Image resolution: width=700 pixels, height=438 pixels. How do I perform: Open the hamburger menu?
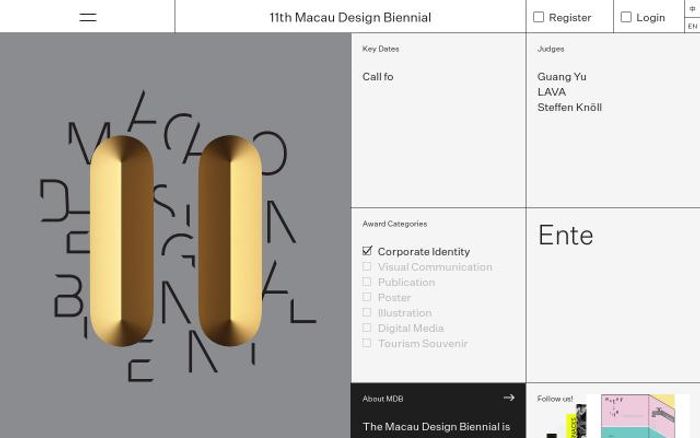click(88, 17)
